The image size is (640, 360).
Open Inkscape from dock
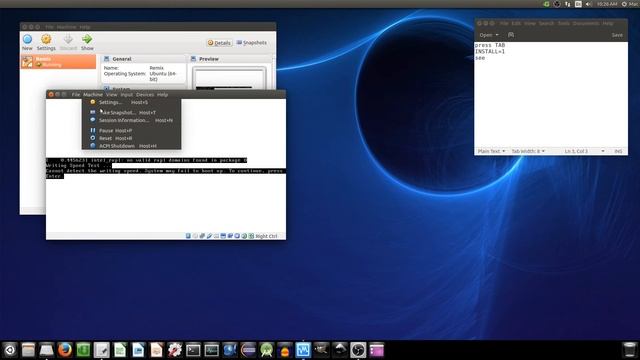coord(340,350)
